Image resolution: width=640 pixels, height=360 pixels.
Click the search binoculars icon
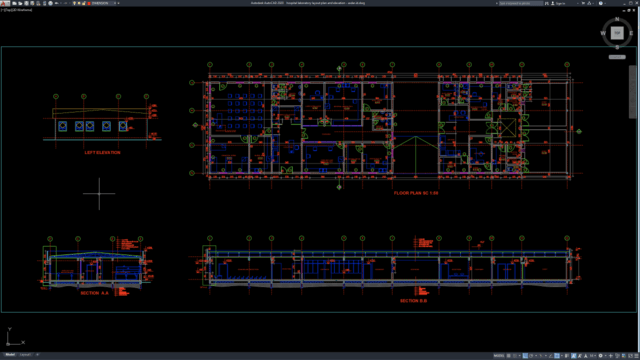tap(547, 3)
